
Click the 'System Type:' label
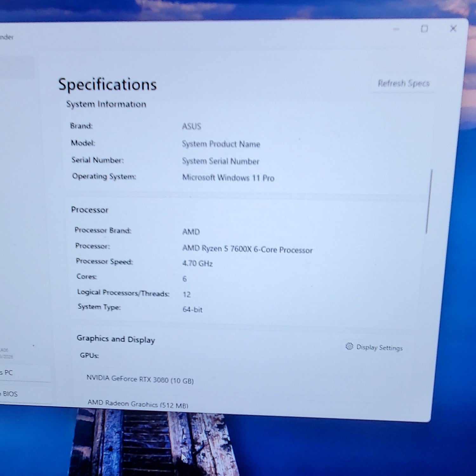[99, 307]
